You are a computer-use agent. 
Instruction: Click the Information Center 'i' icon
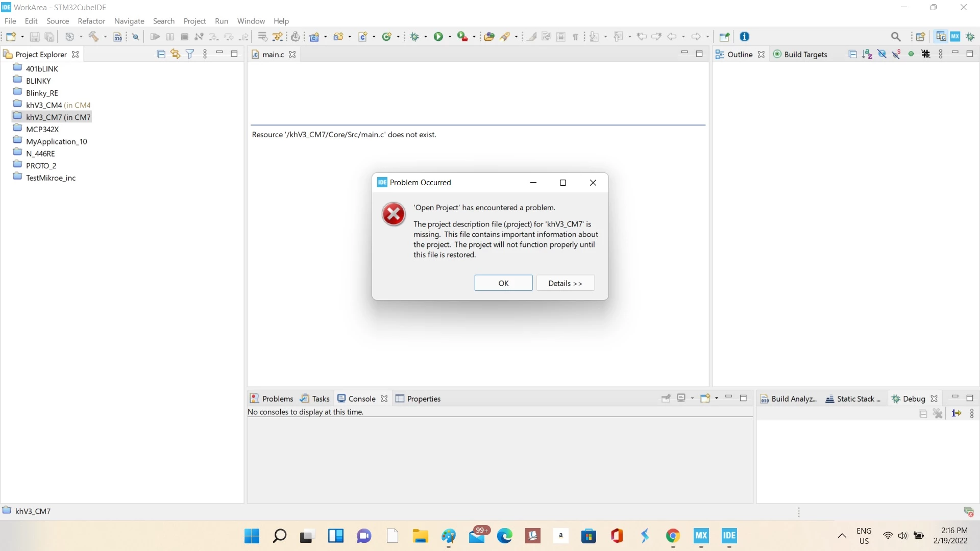[745, 37]
